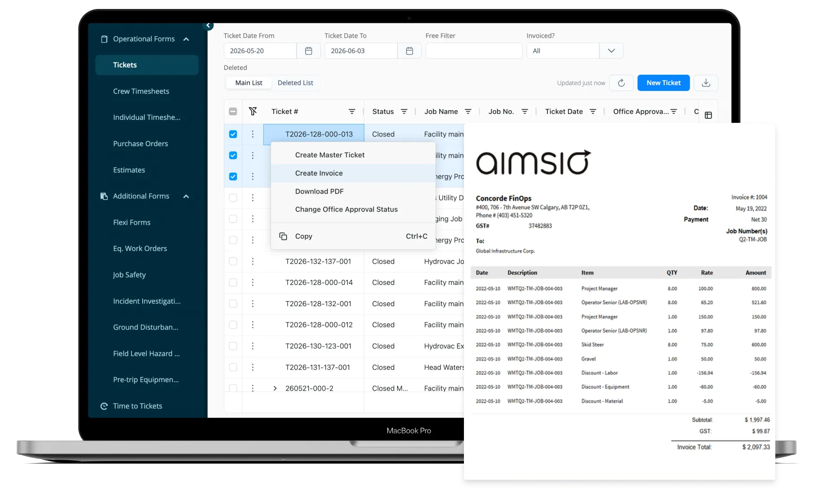Image resolution: width=813 pixels, height=504 pixels.
Task: Collapse Additional Forms section
Action: 186,196
